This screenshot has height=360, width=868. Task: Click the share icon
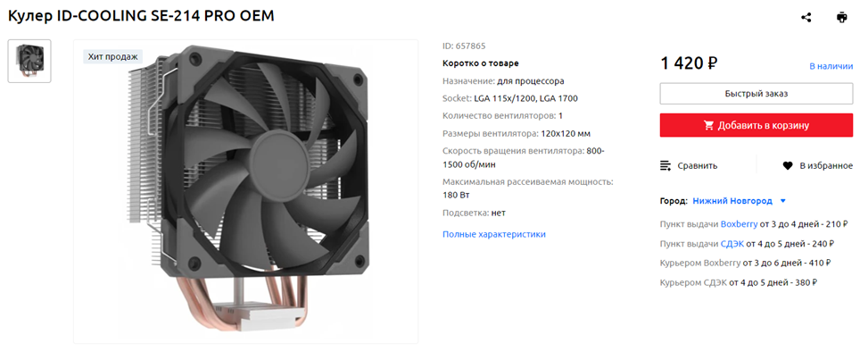point(806,17)
